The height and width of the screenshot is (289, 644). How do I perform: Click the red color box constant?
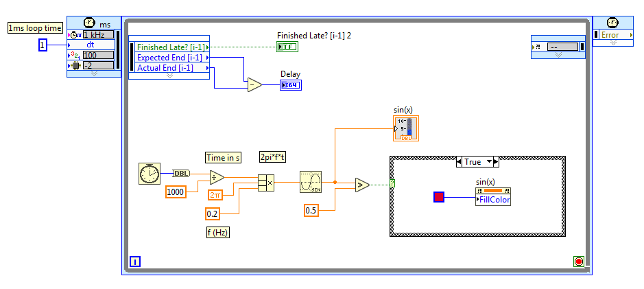tap(439, 197)
